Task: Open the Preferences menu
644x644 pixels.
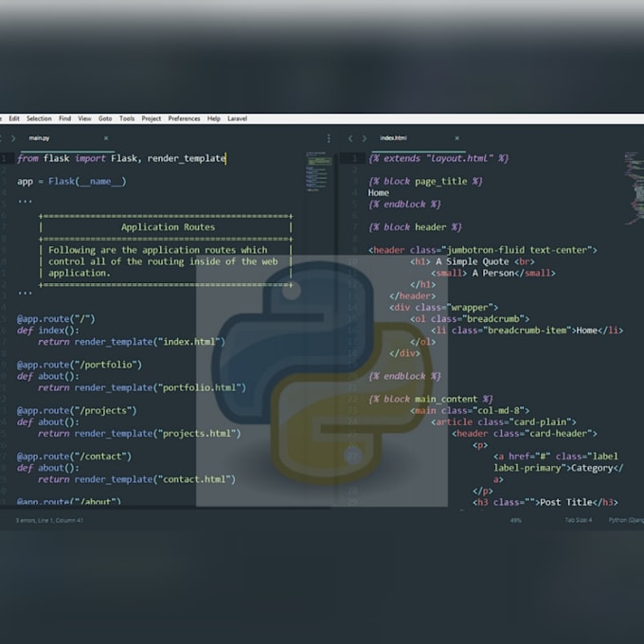Action: (x=184, y=118)
